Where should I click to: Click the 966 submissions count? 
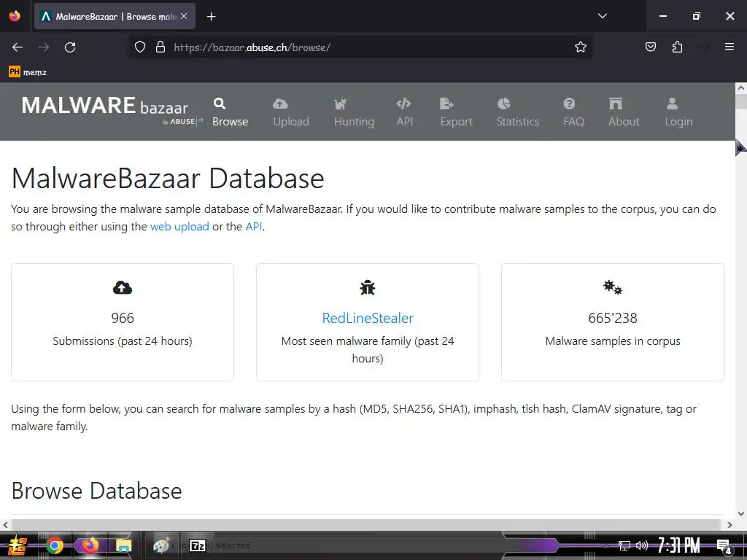coord(123,318)
